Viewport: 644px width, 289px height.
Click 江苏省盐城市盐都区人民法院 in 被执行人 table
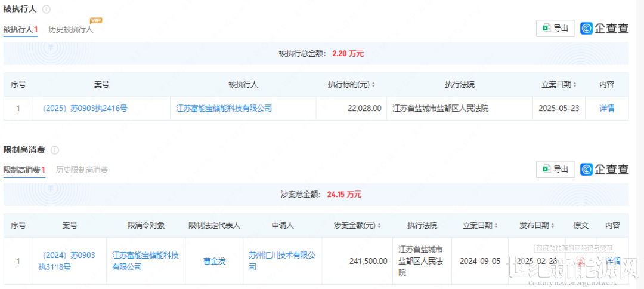click(440, 109)
